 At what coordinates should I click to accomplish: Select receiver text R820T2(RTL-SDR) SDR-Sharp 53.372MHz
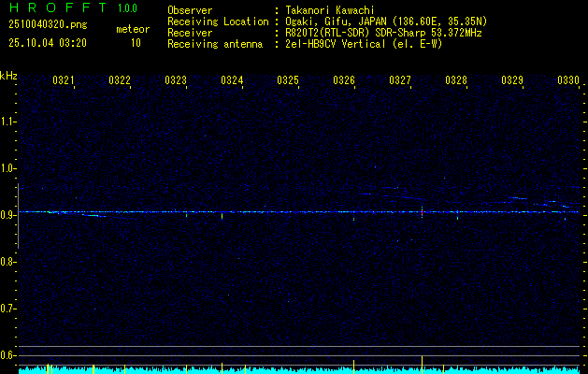(383, 33)
